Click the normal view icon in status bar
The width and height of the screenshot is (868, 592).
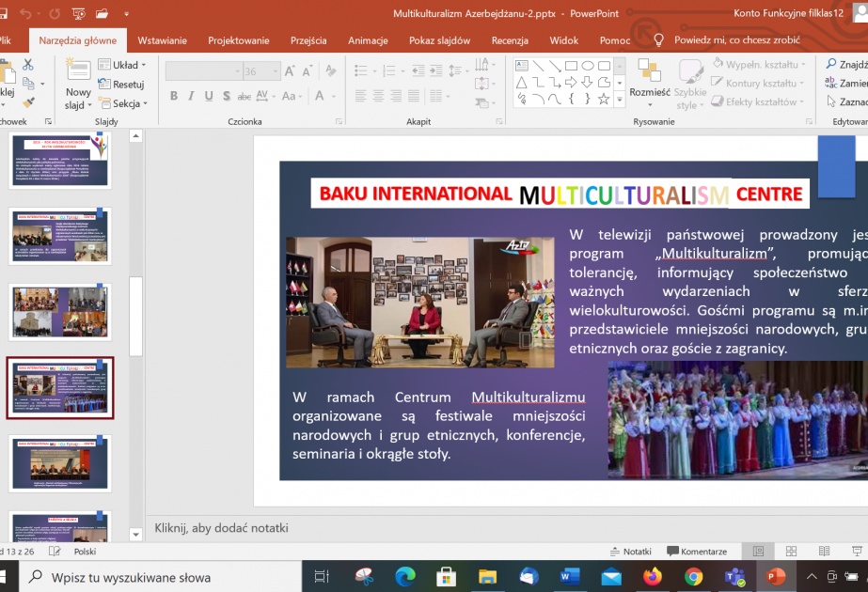pyautogui.click(x=758, y=551)
